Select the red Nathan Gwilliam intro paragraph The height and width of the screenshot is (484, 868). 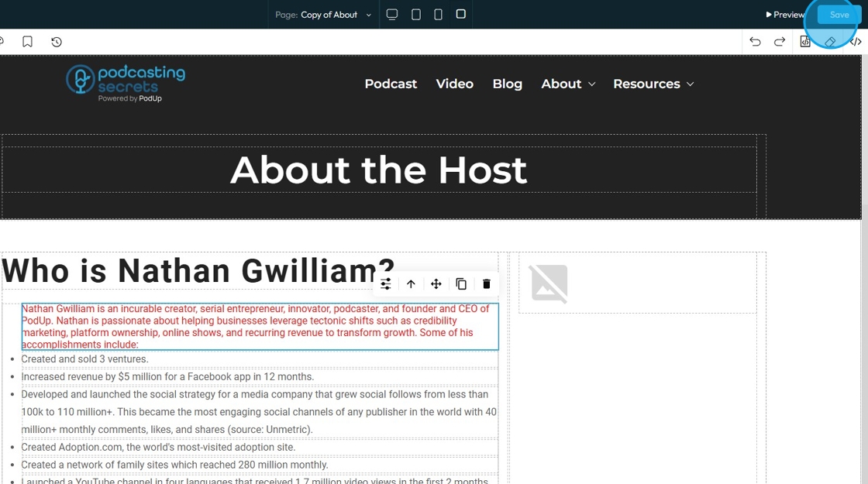[260, 326]
